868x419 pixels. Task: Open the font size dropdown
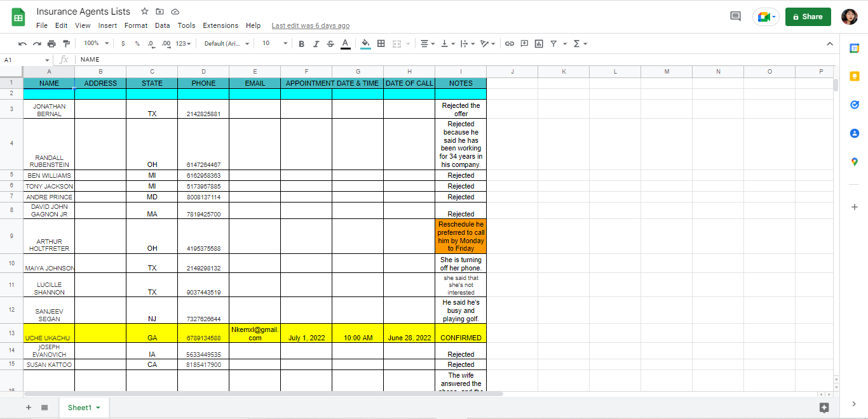pyautogui.click(x=275, y=44)
